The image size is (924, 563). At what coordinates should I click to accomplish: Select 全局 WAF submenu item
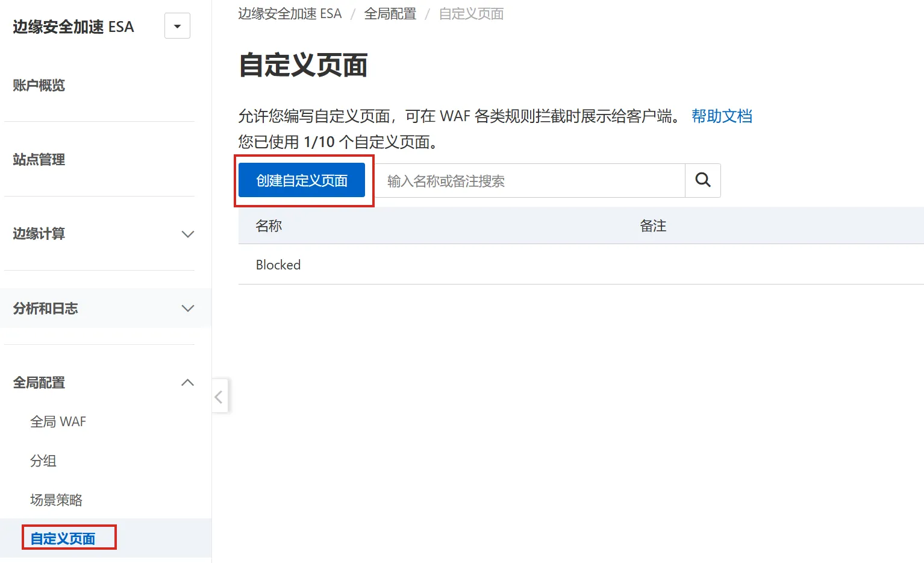[x=58, y=422]
